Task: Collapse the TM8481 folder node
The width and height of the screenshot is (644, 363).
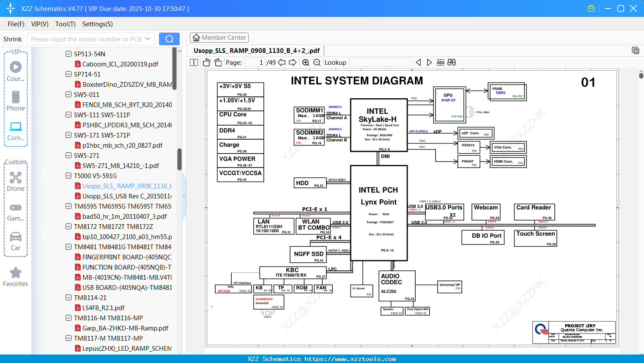Action: pos(69,247)
